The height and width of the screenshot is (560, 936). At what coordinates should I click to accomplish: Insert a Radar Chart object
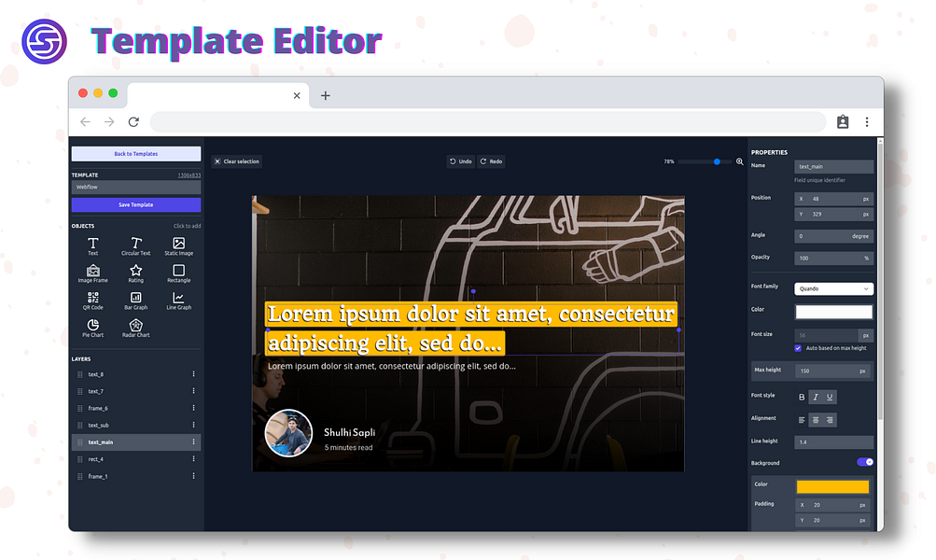coord(136,328)
